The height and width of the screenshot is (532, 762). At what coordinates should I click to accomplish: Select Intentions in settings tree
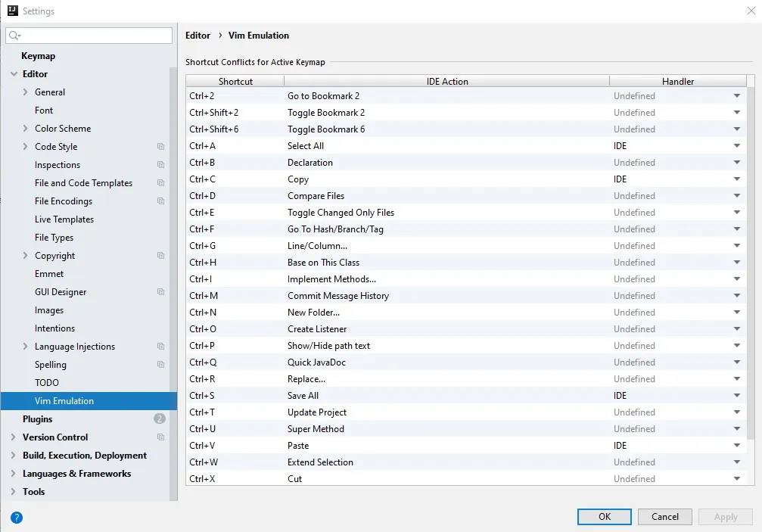click(x=55, y=328)
